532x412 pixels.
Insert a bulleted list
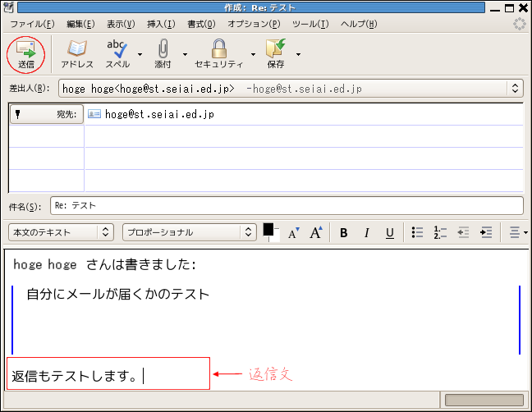(417, 233)
